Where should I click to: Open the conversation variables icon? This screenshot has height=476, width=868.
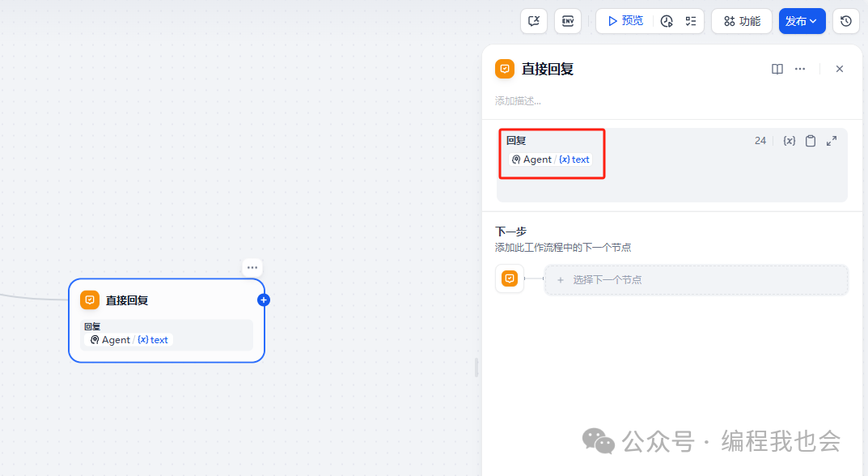[534, 21]
